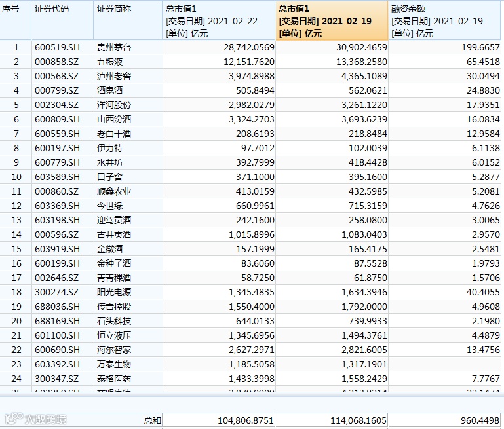The image size is (504, 429).
Task: Click the 金种子酒 cell
Action: (114, 263)
